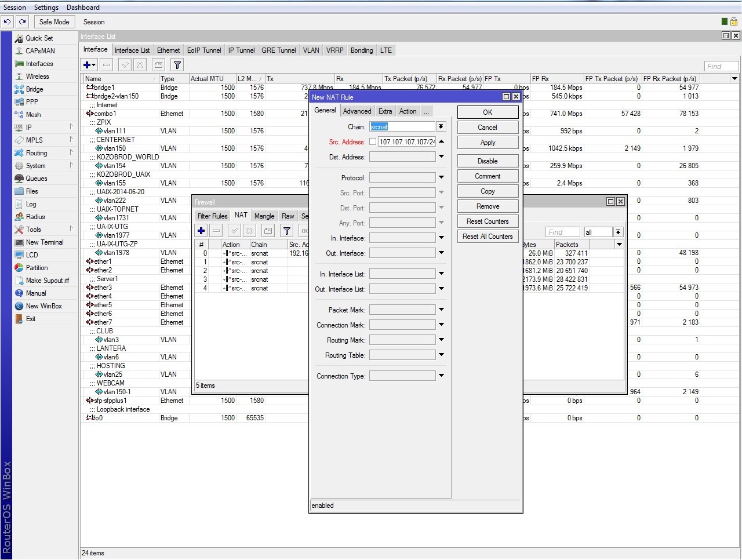This screenshot has width=742, height=560.
Task: Expand the Out. Interface field arrow
Action: (x=441, y=253)
